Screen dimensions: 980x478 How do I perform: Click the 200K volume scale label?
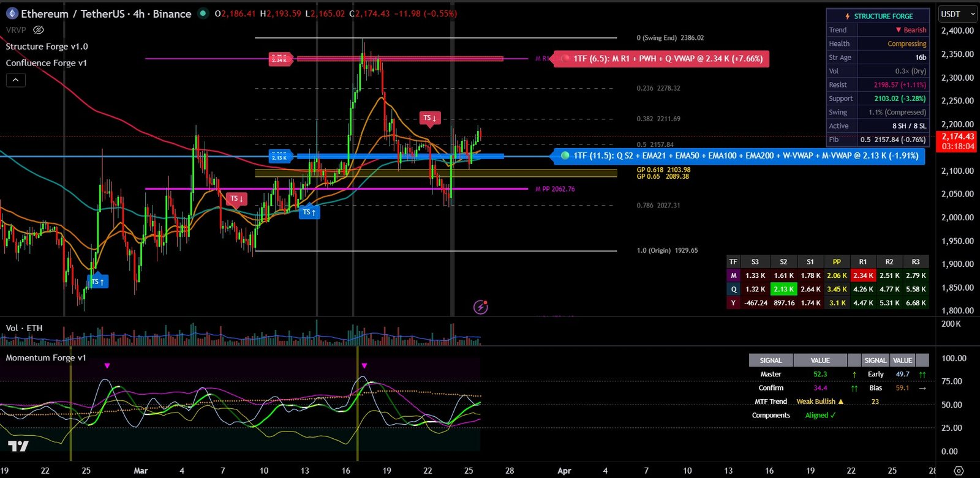coord(951,324)
